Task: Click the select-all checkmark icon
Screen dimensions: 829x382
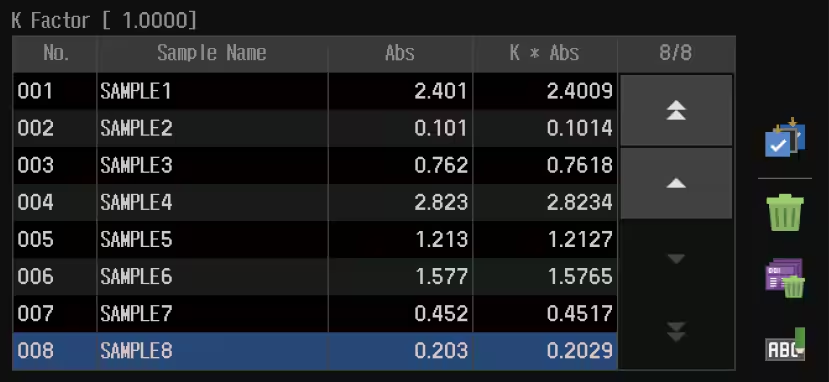Action: tap(785, 138)
